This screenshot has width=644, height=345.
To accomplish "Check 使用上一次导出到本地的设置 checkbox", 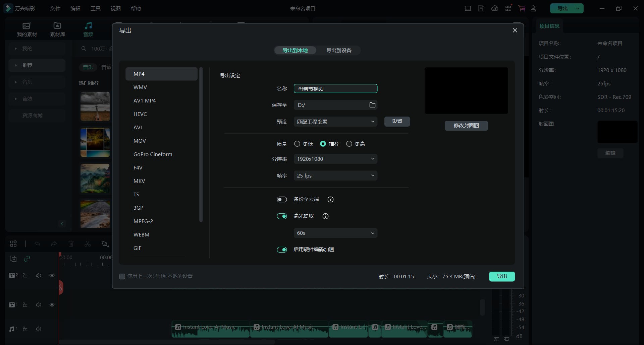I will 122,276.
